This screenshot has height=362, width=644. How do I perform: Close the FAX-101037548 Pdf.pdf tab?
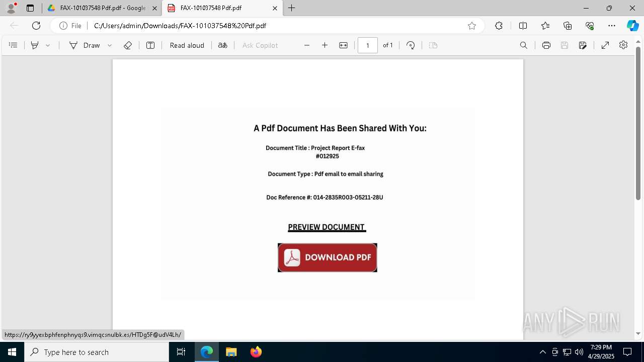[x=275, y=8]
